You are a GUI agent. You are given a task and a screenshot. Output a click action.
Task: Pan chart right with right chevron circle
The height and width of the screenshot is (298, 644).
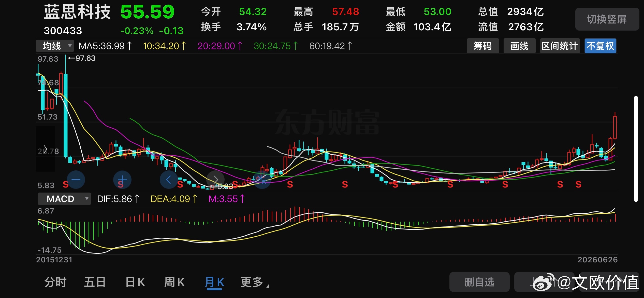click(x=215, y=180)
